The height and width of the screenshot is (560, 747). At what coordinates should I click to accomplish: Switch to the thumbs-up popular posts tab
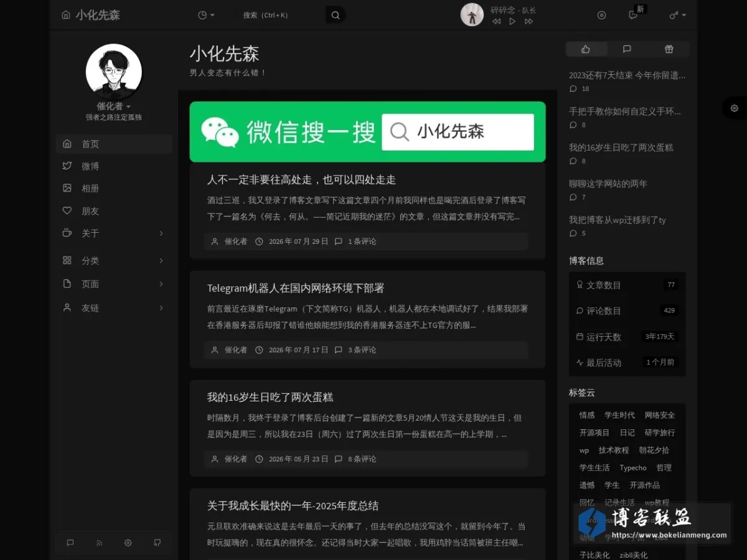coord(586,49)
